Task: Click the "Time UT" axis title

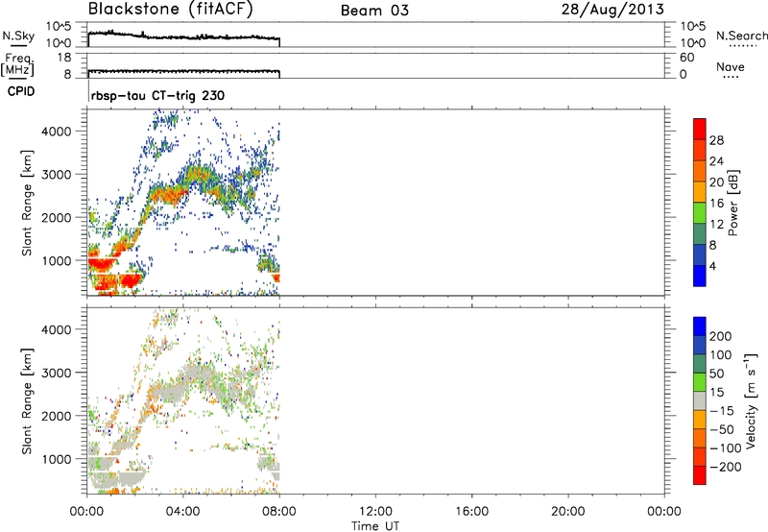Action: click(x=375, y=526)
